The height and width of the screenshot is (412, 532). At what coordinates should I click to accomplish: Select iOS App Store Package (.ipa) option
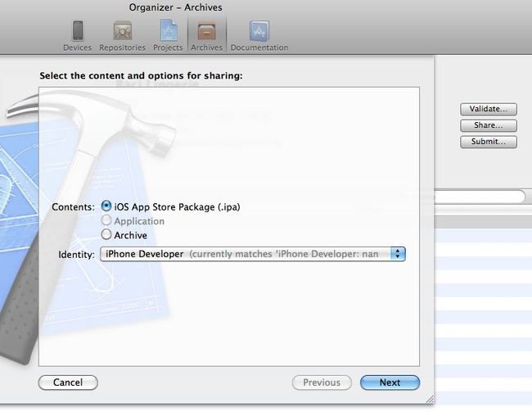pyautogui.click(x=106, y=206)
